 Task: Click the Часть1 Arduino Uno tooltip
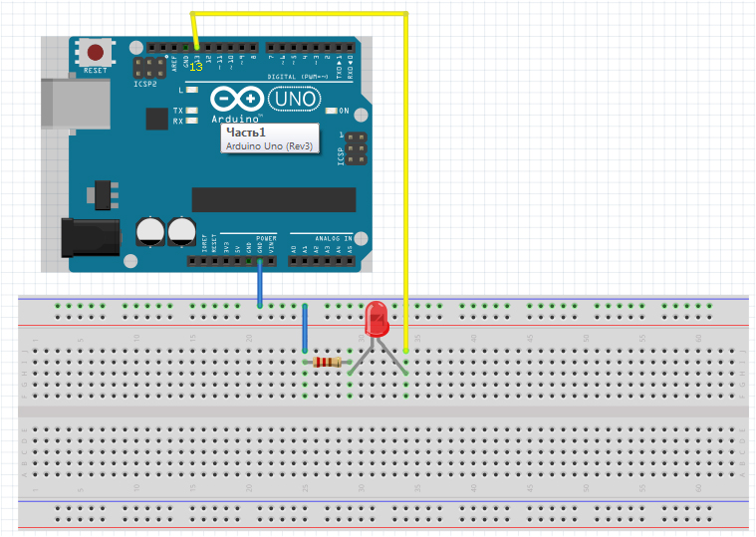(270, 138)
